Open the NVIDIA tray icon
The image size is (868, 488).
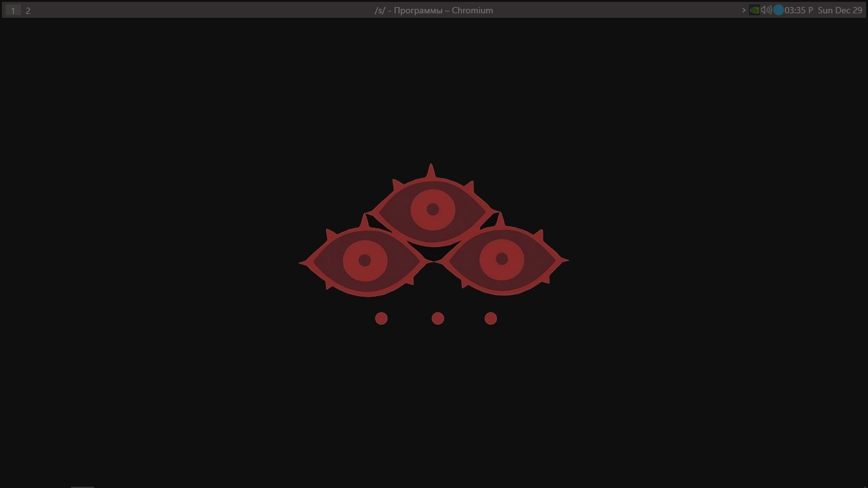pos(754,10)
